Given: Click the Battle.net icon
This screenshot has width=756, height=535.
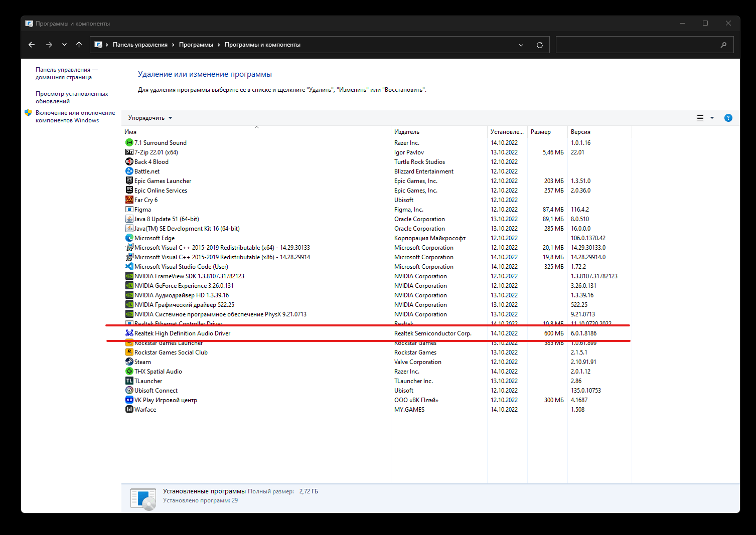Looking at the screenshot, I should click(x=129, y=171).
